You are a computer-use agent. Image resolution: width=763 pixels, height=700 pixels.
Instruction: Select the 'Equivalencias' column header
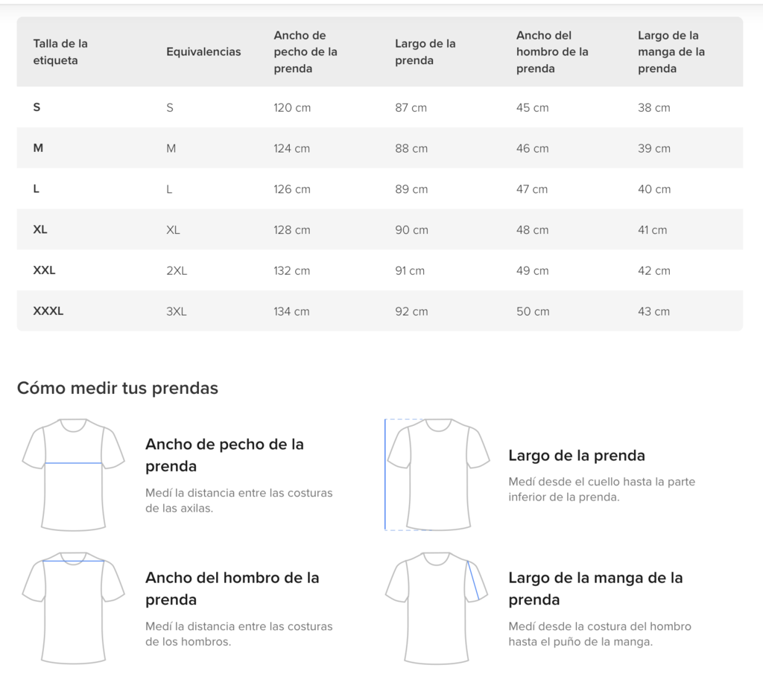[x=203, y=51]
